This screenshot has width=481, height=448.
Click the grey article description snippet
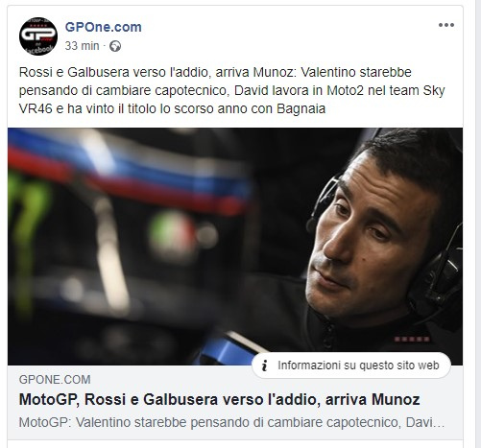pos(231,422)
